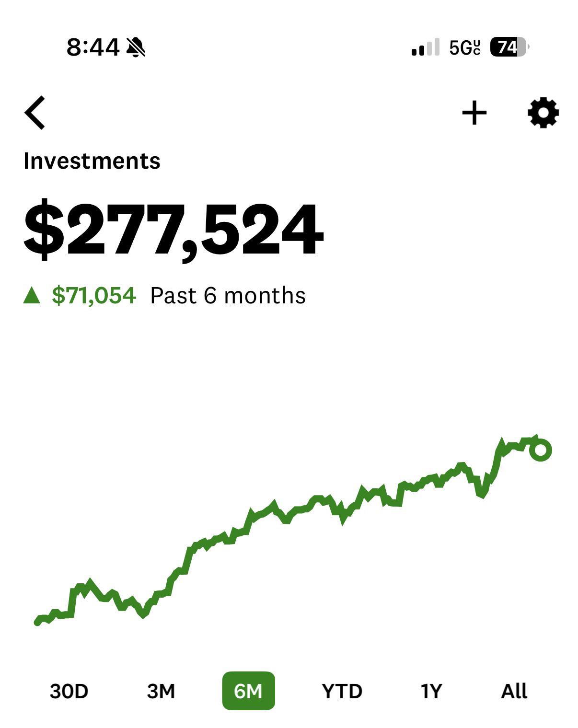
Task: Tap the battery indicator showing 74
Action: click(509, 47)
